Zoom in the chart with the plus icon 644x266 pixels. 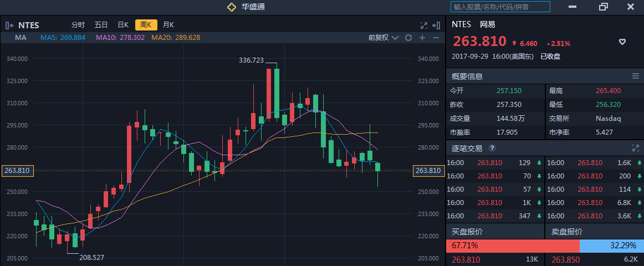(422, 38)
